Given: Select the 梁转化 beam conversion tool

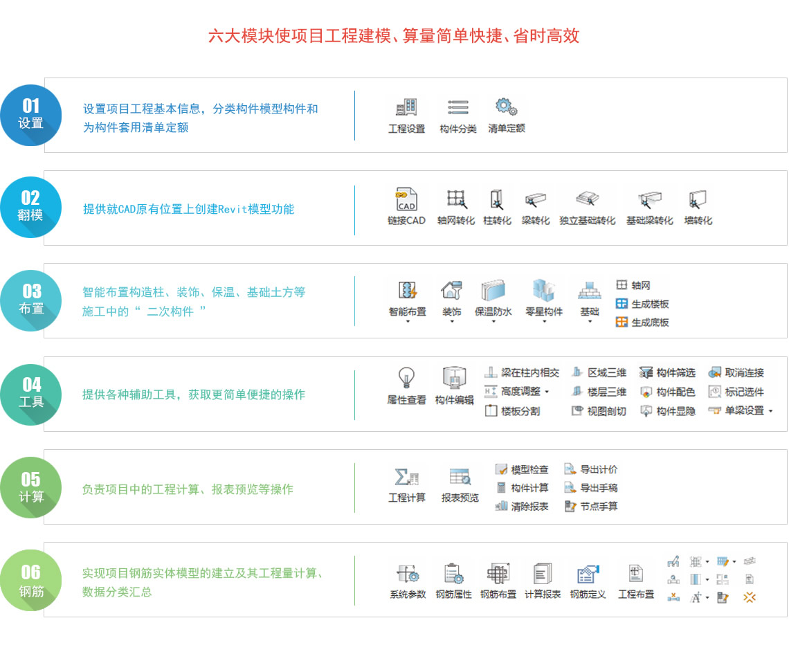Looking at the screenshot, I should click(536, 207).
